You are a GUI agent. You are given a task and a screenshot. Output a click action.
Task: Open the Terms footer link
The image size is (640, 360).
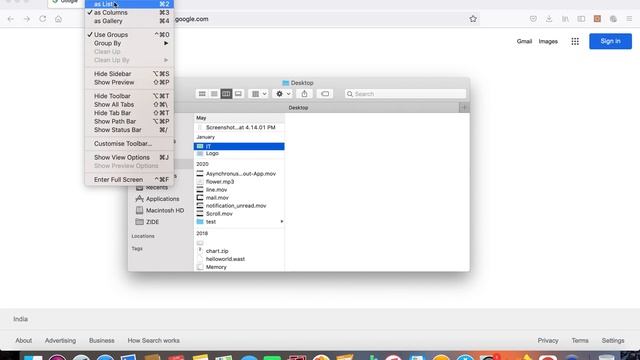pyautogui.click(x=580, y=340)
